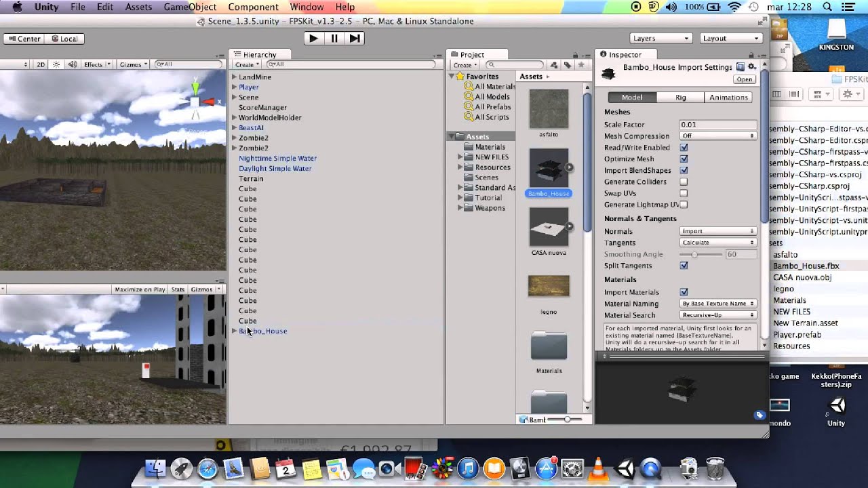
Task: Open Unity icon in the Dock
Action: click(x=625, y=468)
